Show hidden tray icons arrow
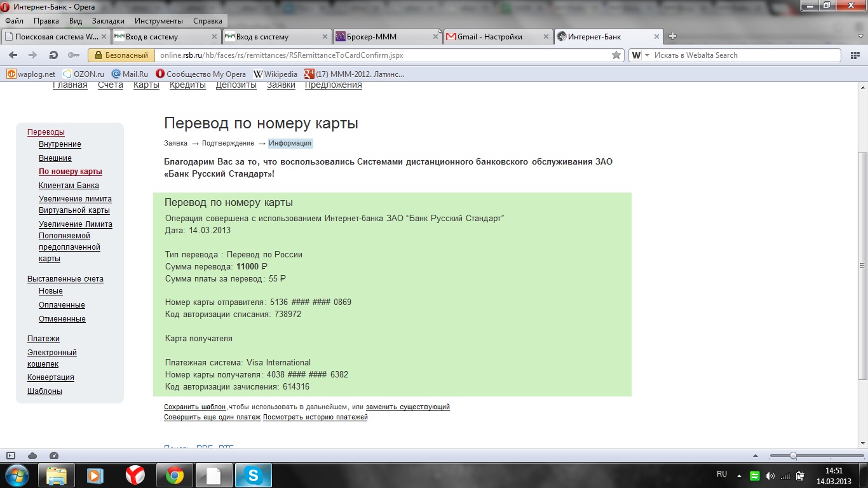This screenshot has height=488, width=868. (739, 475)
